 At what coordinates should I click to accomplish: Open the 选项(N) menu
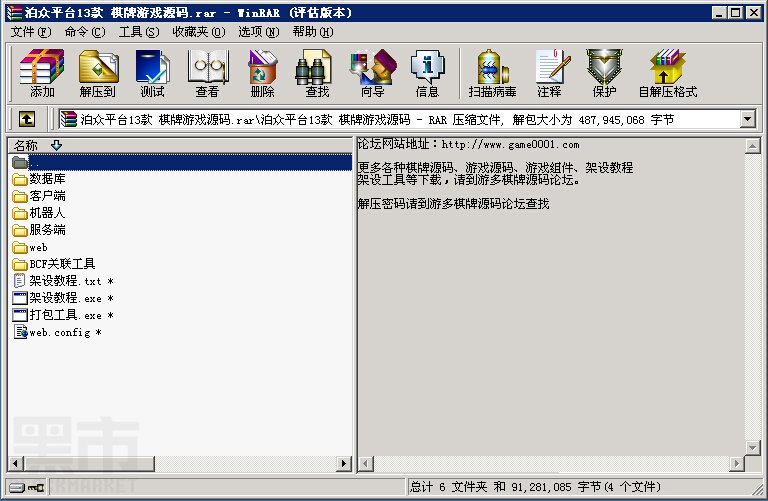point(259,32)
